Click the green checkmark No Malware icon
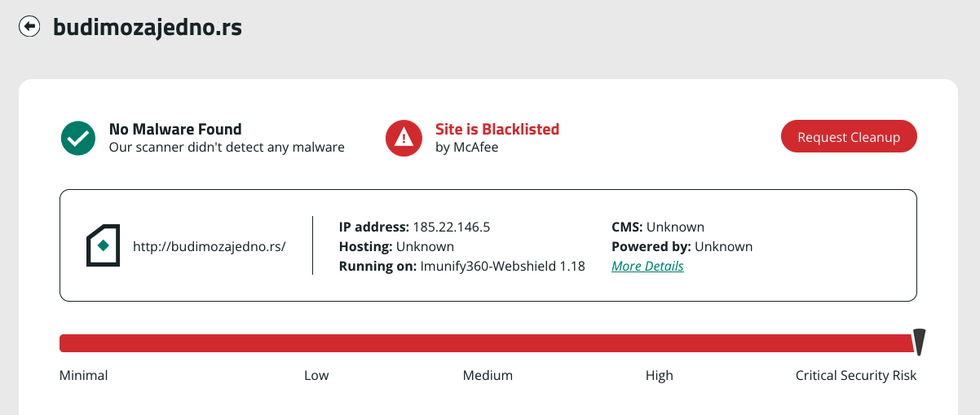Viewport: 980px width, 415px height. (78, 138)
